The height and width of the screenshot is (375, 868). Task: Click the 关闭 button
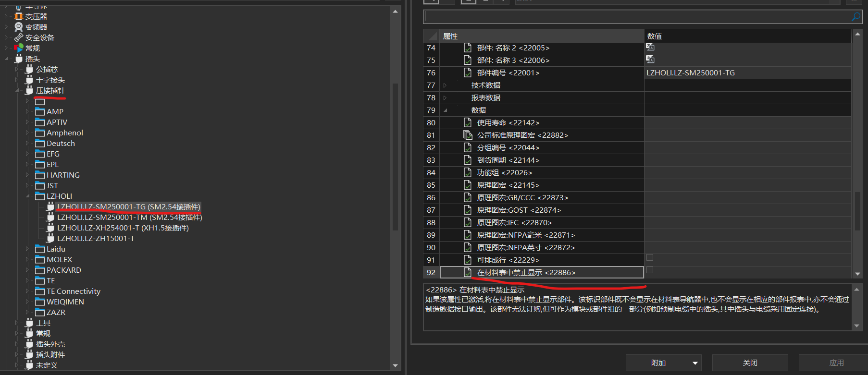click(x=750, y=363)
